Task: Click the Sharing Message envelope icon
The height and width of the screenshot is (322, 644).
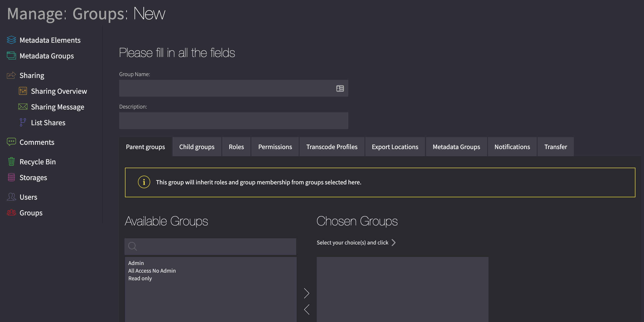Action: click(23, 107)
